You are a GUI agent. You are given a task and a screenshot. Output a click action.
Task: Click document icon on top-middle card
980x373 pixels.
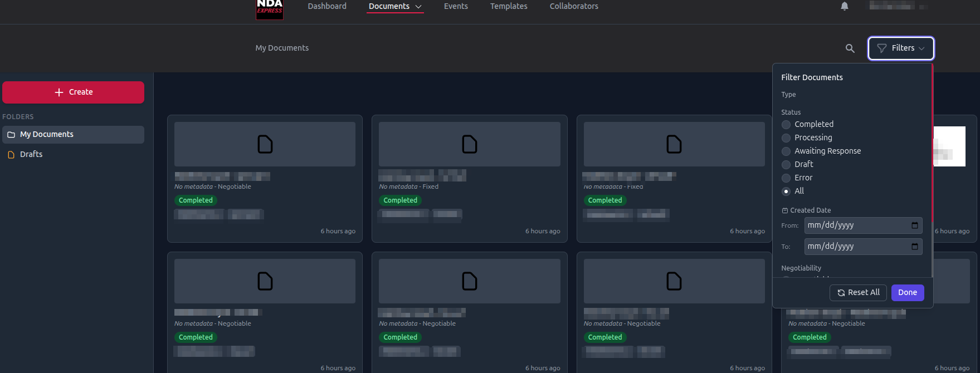coord(470,144)
